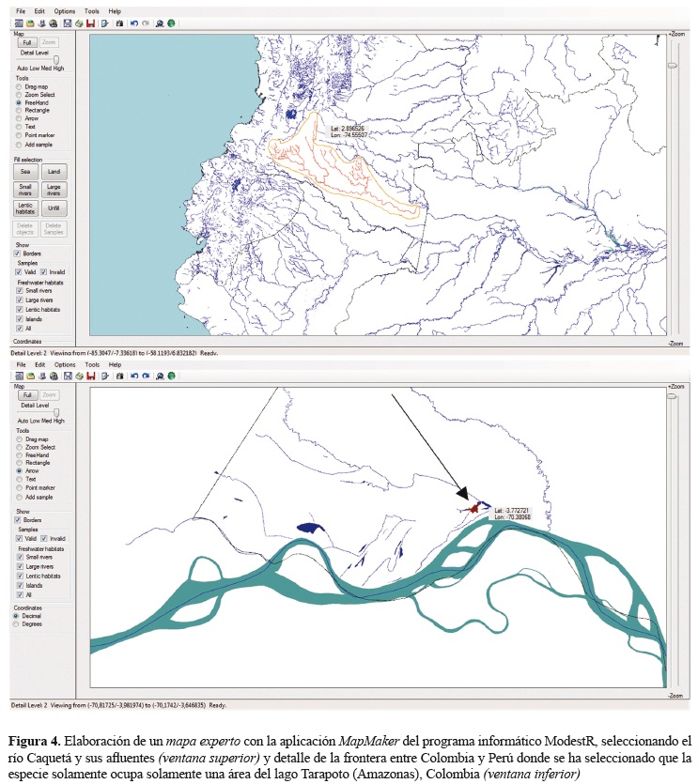Click the yellow open folder icon in lower toolbar
The width and height of the screenshot is (698, 784).
click(x=30, y=376)
